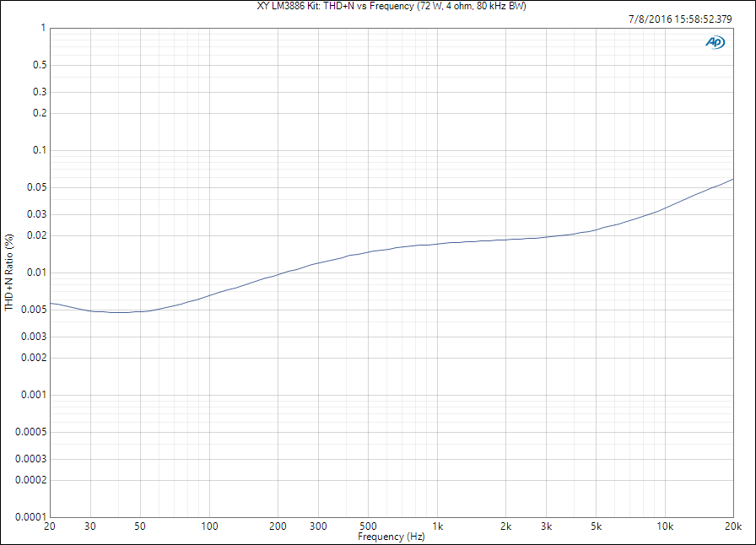The width and height of the screenshot is (756, 545).
Task: Click the '0.2' y-axis tick label
Action: click(x=40, y=113)
